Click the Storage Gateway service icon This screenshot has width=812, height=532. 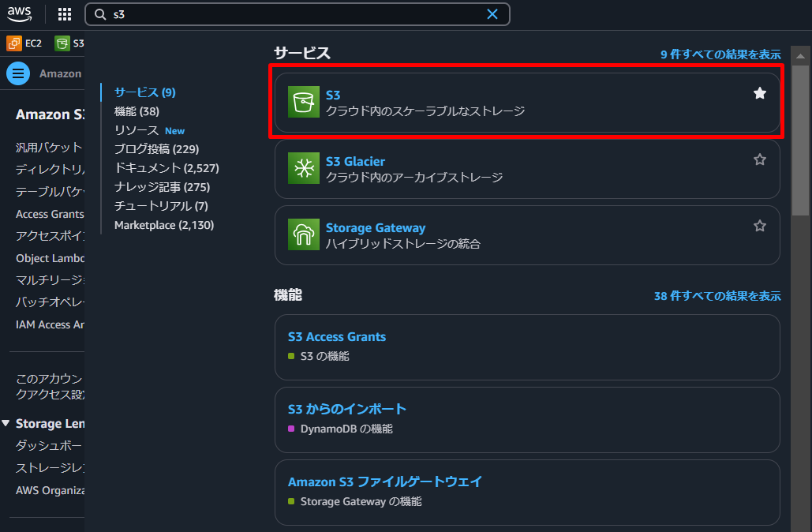(x=304, y=234)
